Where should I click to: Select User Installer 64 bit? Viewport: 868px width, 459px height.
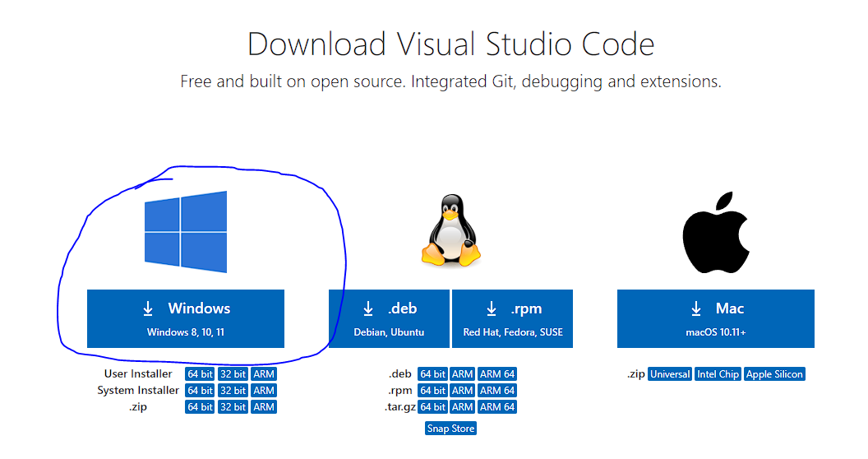200,374
